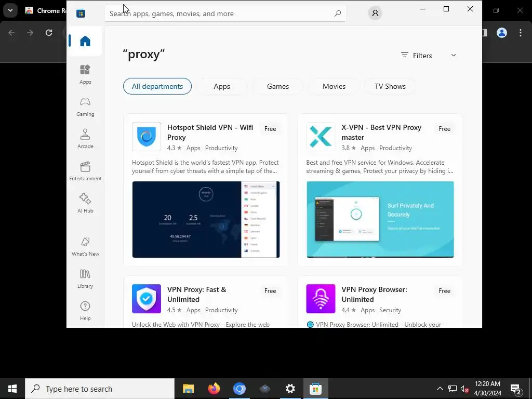Viewport: 532px width, 399px height.
Task: Open VPN Proxy: Fast & Unlimited title
Action: (x=196, y=295)
